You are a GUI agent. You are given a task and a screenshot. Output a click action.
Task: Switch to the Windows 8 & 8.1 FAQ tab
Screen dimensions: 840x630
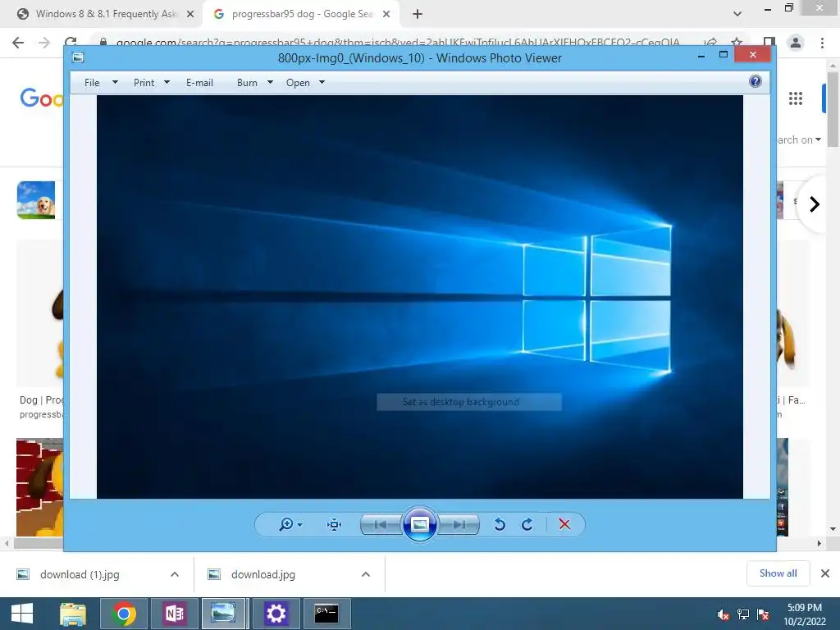tap(106, 14)
